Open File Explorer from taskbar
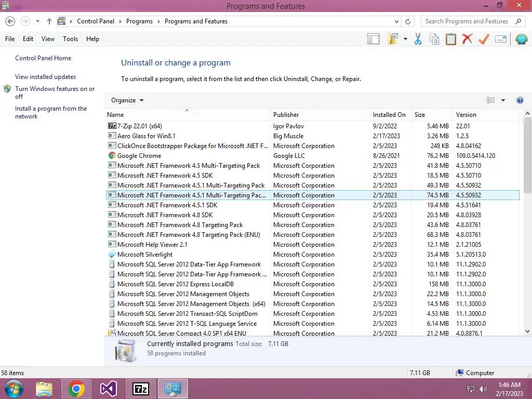The width and height of the screenshot is (532, 399). coord(45,389)
